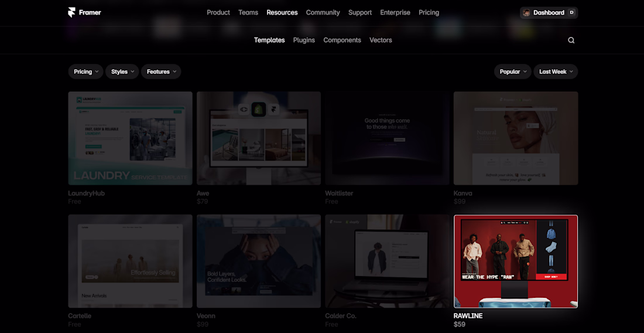Open the LaundryHub template thumbnail
The image size is (644, 333).
pos(130,138)
